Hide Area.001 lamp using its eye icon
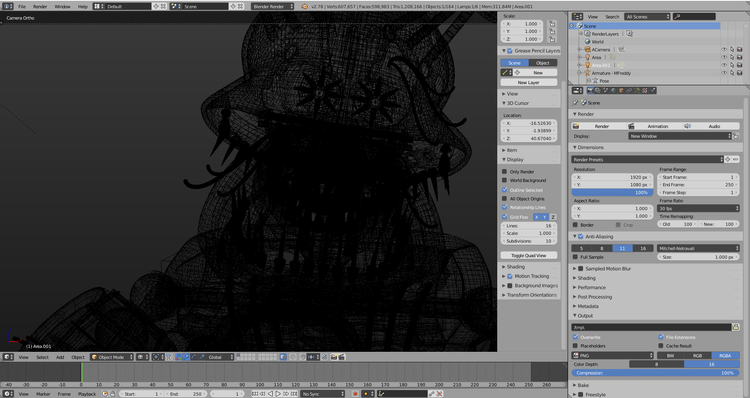 [724, 65]
